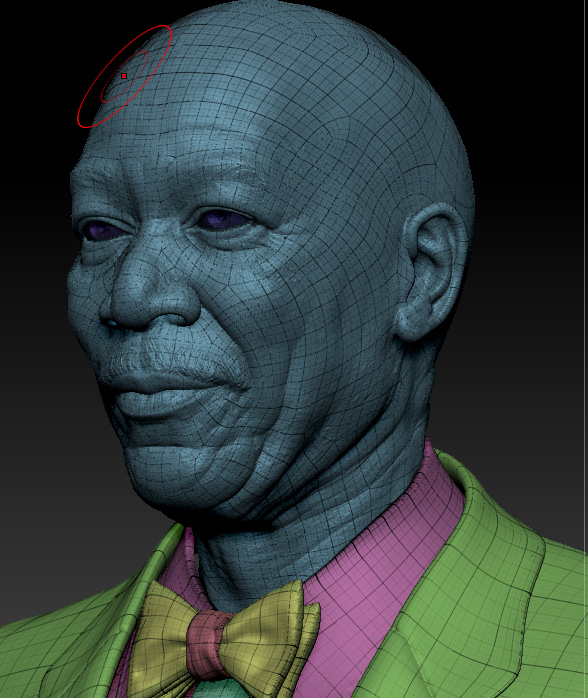Viewport: 588px width, 698px height.
Task: Click the red brush cursor center dot
Action: point(124,76)
